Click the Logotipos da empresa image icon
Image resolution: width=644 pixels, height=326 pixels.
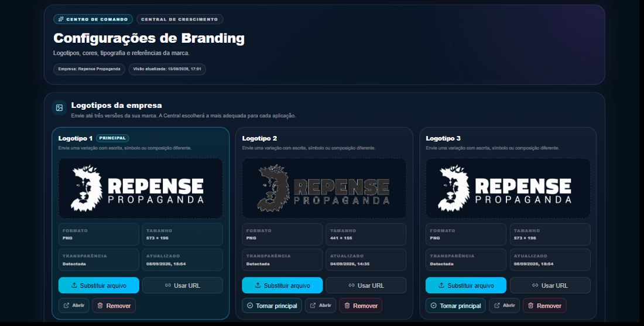coord(59,108)
